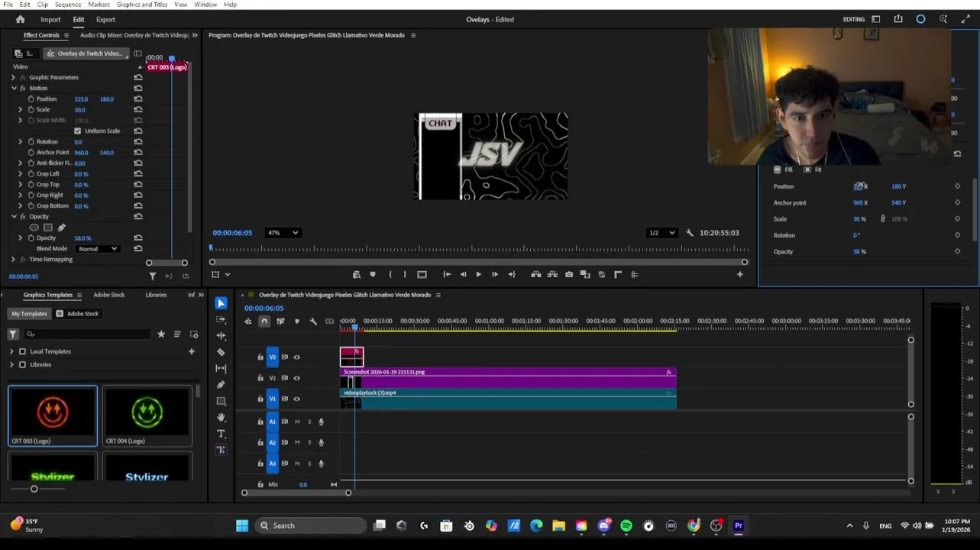Toggle V1 track output eye
980x550 pixels.
click(x=297, y=398)
